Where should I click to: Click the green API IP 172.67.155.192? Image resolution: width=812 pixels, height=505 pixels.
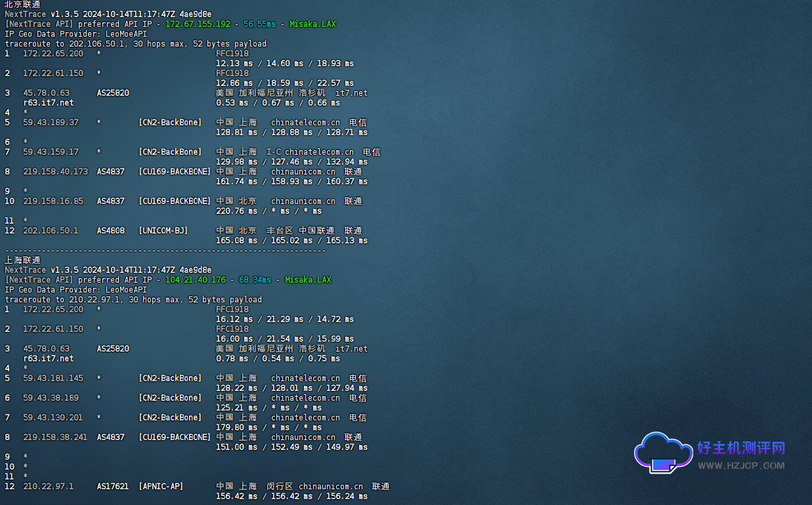pos(198,24)
